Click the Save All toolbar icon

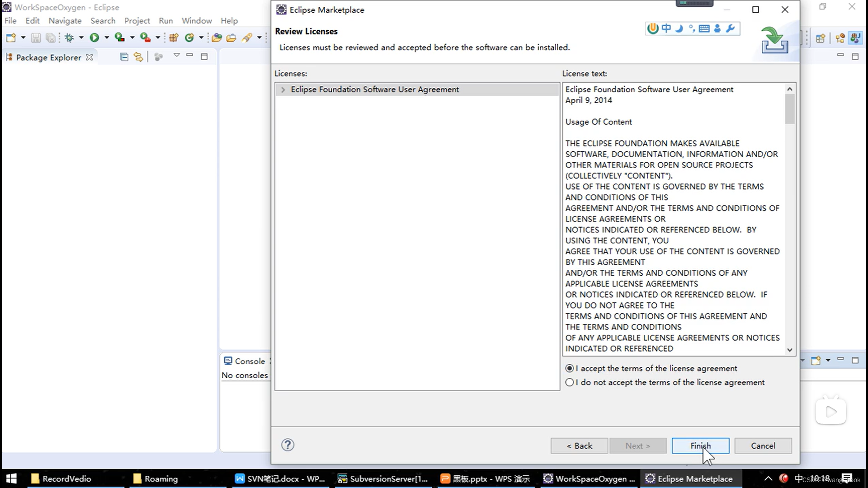point(51,38)
